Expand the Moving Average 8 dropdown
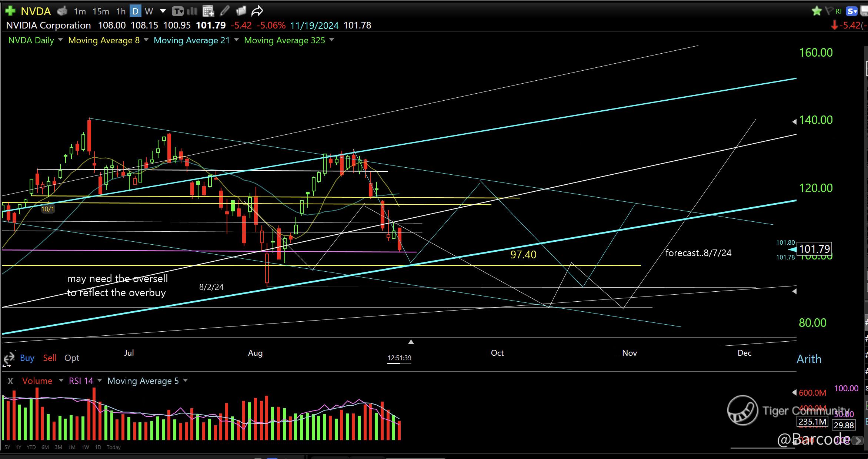This screenshot has width=868, height=459. tap(146, 40)
